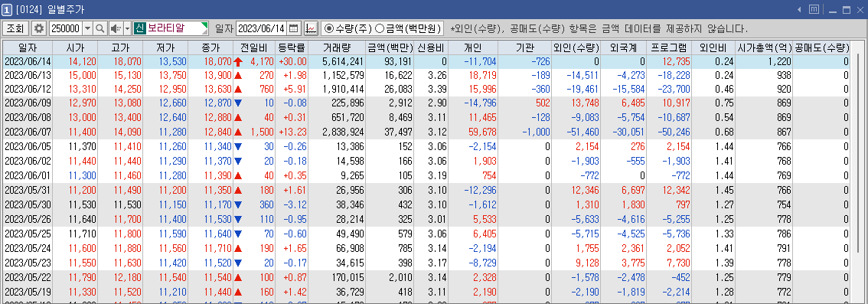Click the stock name 보라티알 box
868x304 pixels.
pyautogui.click(x=171, y=28)
